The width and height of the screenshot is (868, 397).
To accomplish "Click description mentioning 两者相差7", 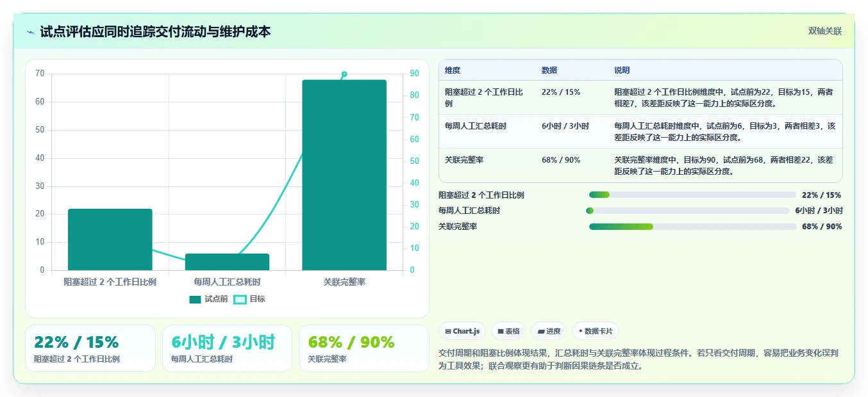I will (724, 97).
